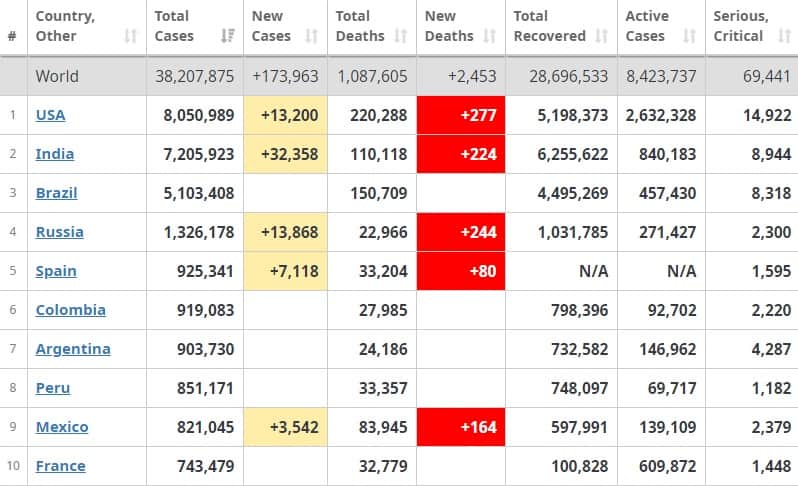Screen dimensions: 798x486
Task: Sort by Total Cases arrows icon
Action: click(x=227, y=36)
